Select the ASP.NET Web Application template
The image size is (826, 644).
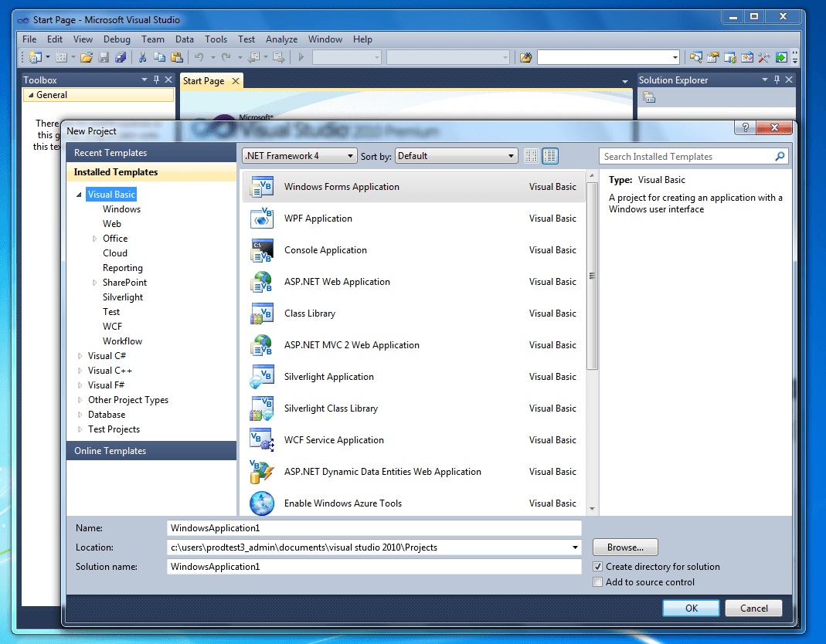(x=413, y=282)
